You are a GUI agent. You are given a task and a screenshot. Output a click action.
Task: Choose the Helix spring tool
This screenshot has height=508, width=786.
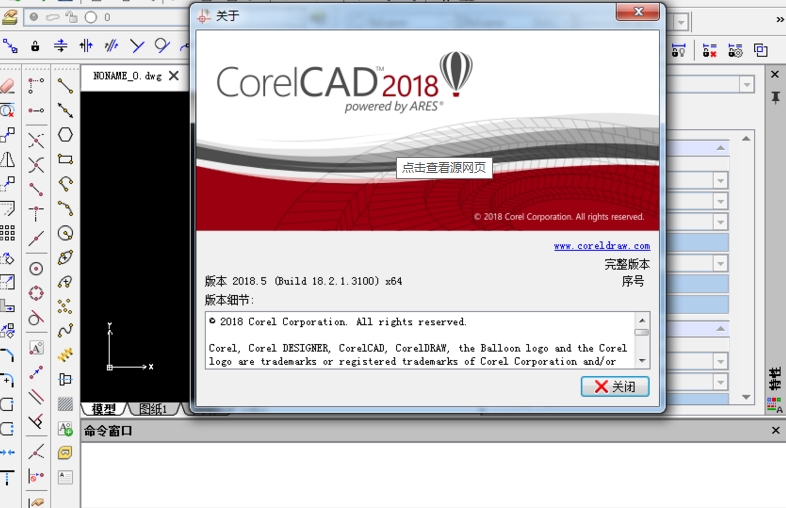click(65, 355)
